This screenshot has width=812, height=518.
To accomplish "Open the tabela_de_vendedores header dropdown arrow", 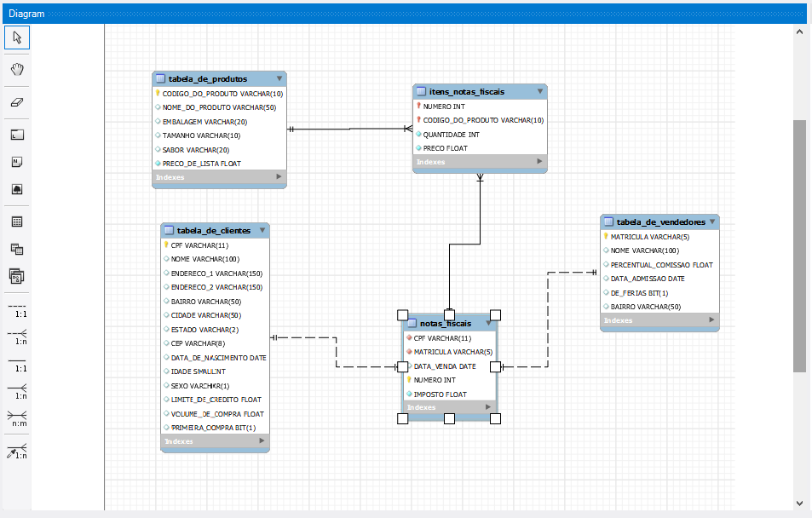I will pos(712,222).
